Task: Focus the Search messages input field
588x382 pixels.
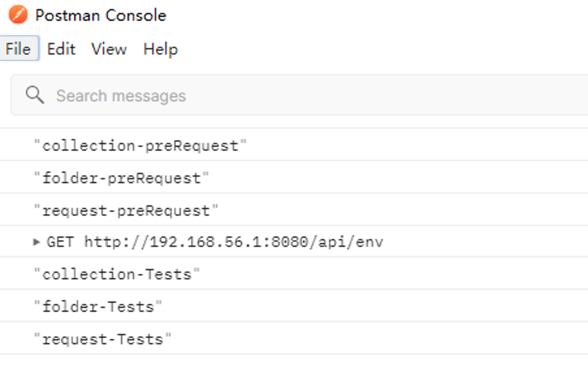Action: (x=299, y=95)
